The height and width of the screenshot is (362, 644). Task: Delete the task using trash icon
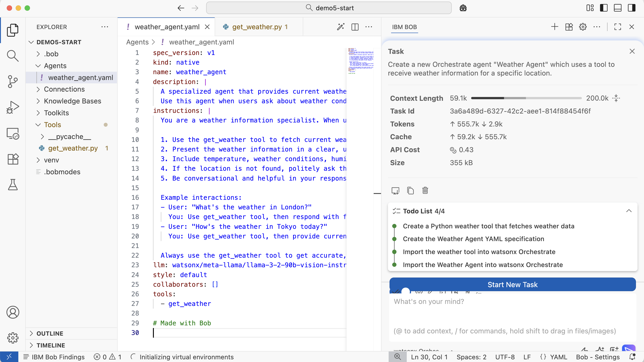[425, 191]
